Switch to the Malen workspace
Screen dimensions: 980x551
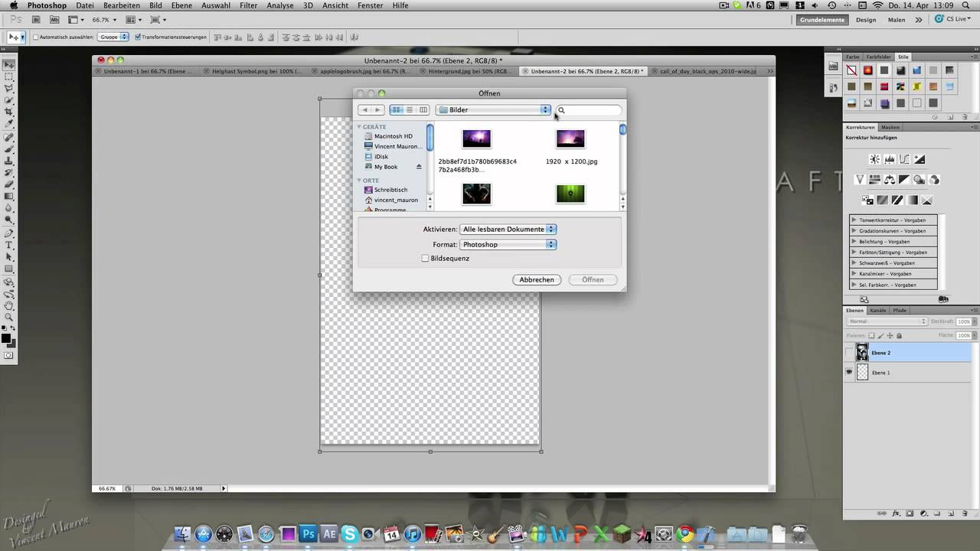(x=897, y=20)
